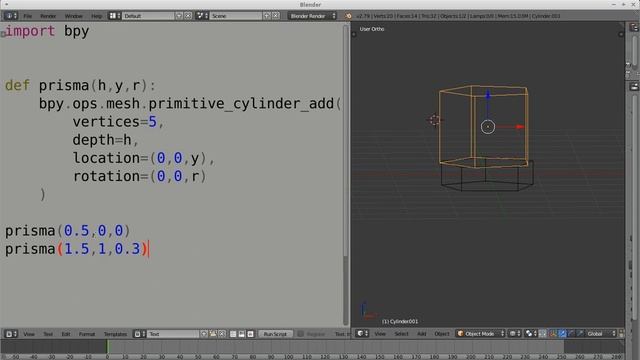The width and height of the screenshot is (640, 360).
Task: Open the screen layout browse icon
Action: click(x=114, y=16)
